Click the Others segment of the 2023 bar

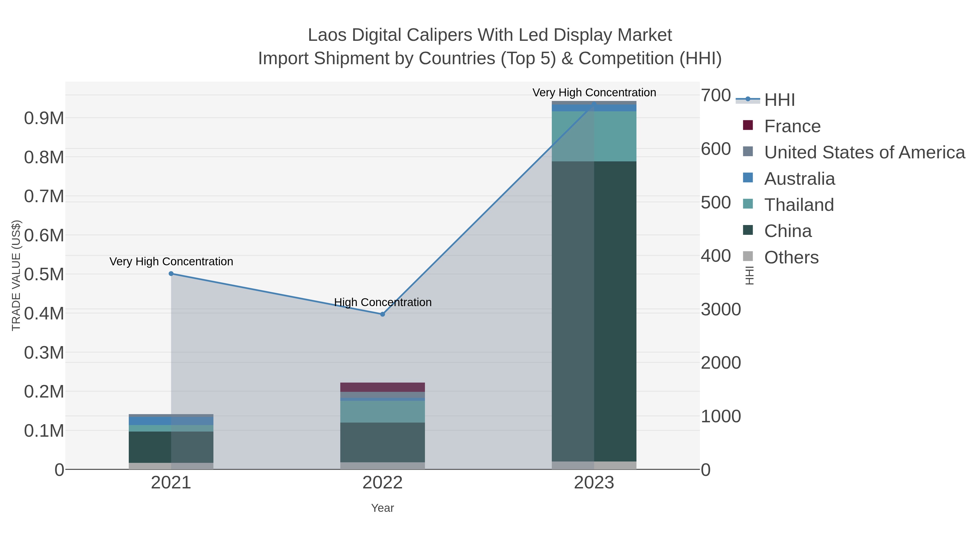pos(594,466)
